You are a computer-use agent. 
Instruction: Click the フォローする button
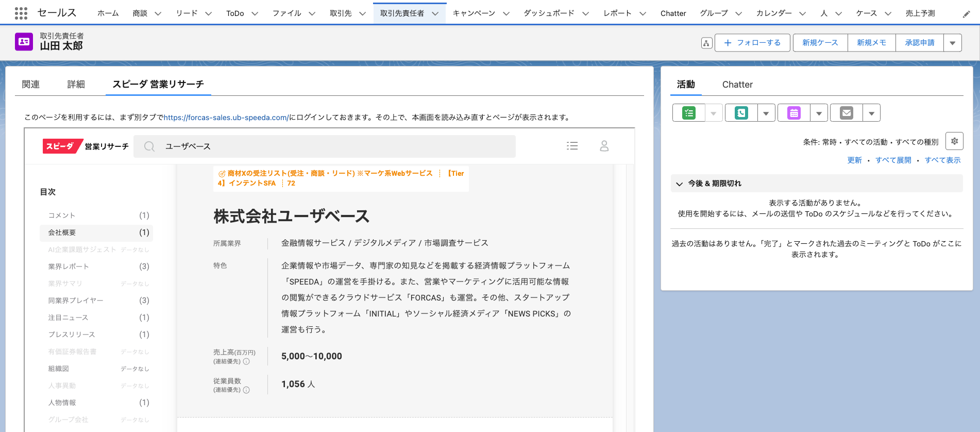[x=753, y=43]
